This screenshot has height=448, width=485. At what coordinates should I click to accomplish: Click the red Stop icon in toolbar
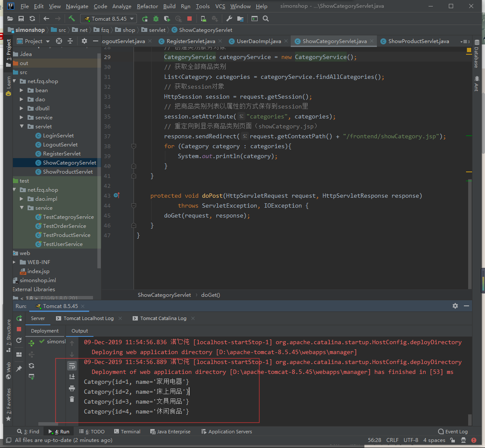pyautogui.click(x=190, y=19)
